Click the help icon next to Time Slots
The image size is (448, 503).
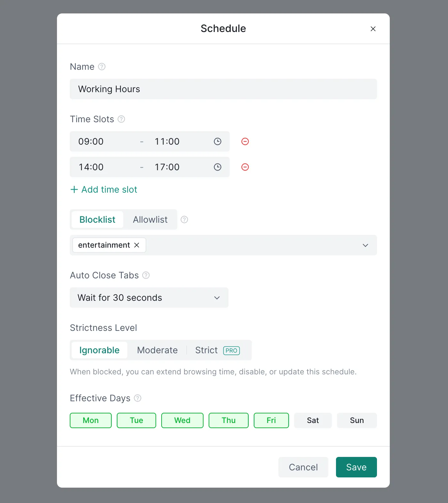tap(121, 119)
